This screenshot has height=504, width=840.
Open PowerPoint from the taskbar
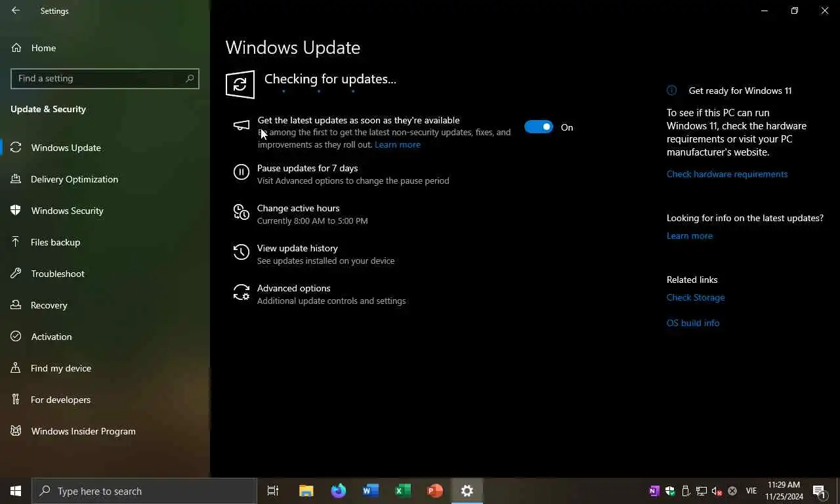[435, 491]
